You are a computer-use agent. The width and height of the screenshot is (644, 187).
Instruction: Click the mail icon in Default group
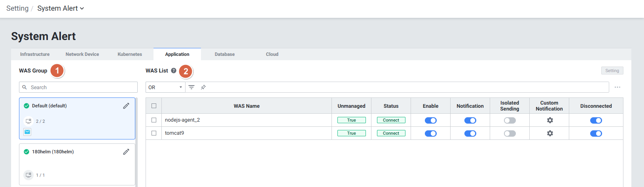(27, 132)
